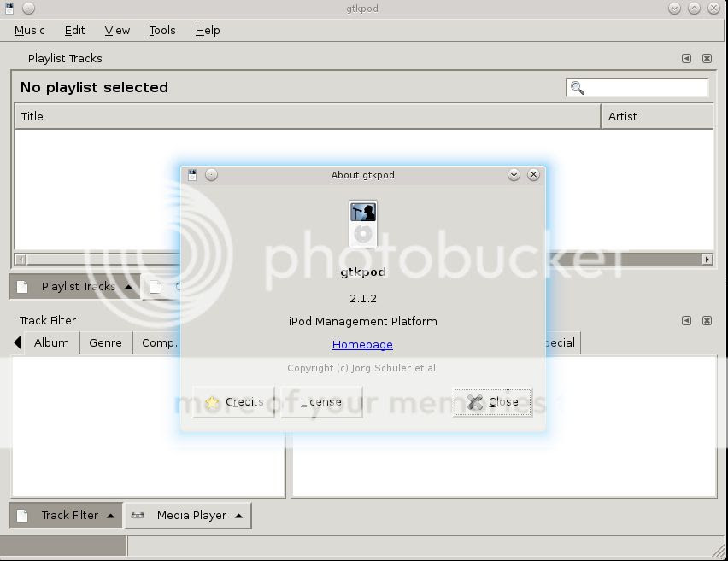Switch to the Album filter tab
Viewport: 728px width, 561px height.
point(51,343)
